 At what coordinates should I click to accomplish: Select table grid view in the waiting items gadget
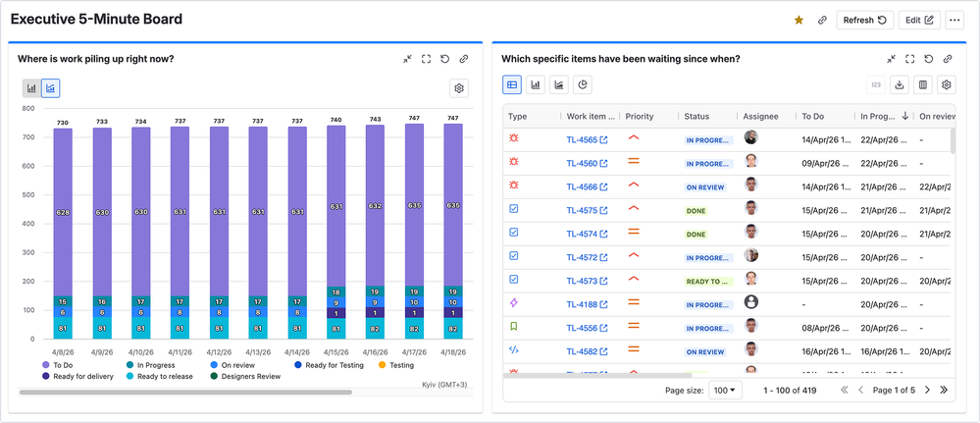(512, 85)
